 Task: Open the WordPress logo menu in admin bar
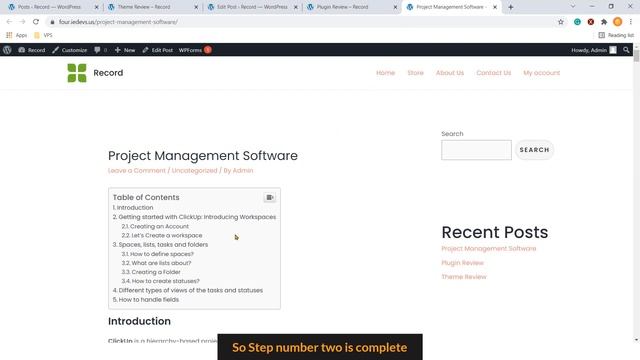(7, 50)
